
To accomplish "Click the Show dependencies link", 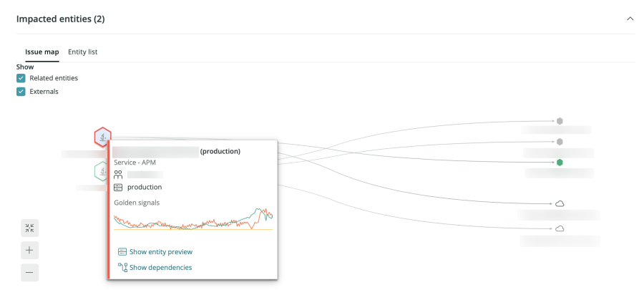I will pyautogui.click(x=160, y=268).
